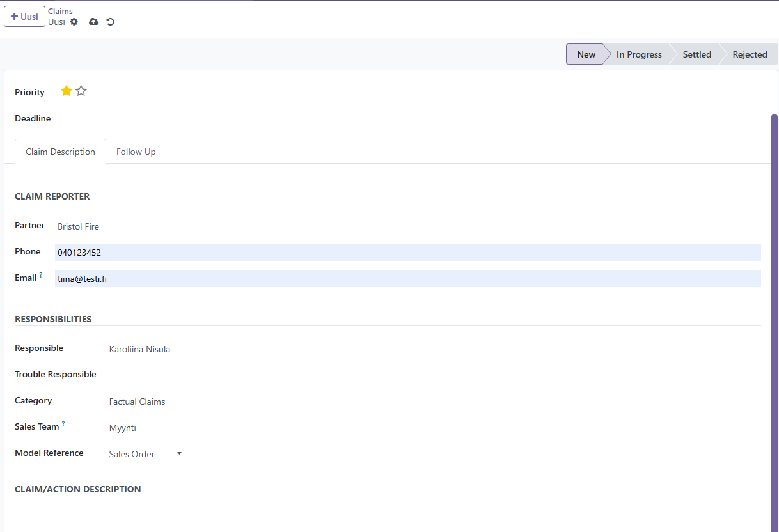Screen dimensions: 779x532
Task: Set status to Settled
Action: [696, 54]
